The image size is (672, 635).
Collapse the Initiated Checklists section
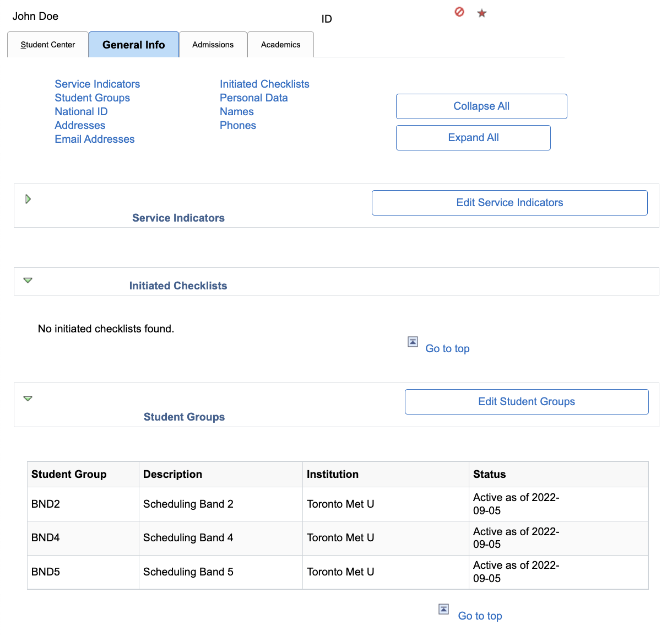(x=28, y=281)
